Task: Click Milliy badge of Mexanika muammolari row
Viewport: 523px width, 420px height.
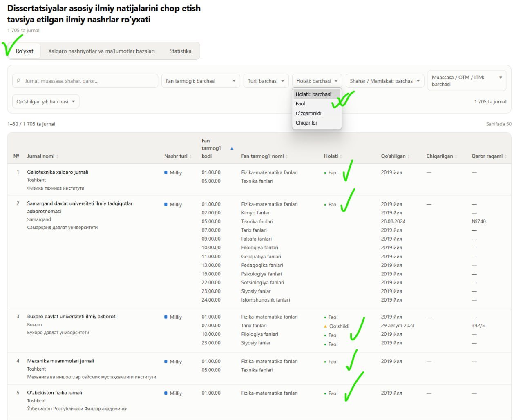Action: [173, 362]
